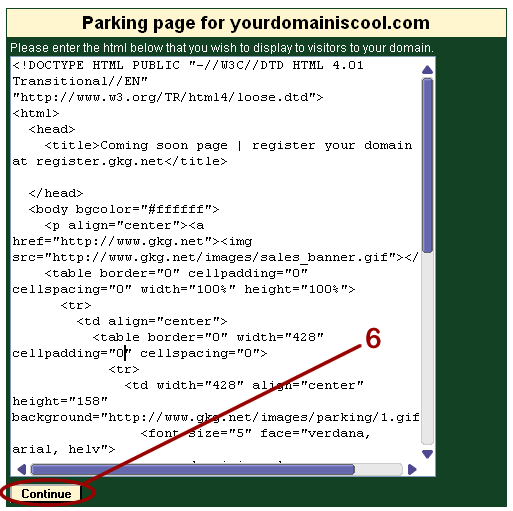This screenshot has height=511, width=513.
Task: Click the height="158" attribute line
Action: tap(60, 401)
